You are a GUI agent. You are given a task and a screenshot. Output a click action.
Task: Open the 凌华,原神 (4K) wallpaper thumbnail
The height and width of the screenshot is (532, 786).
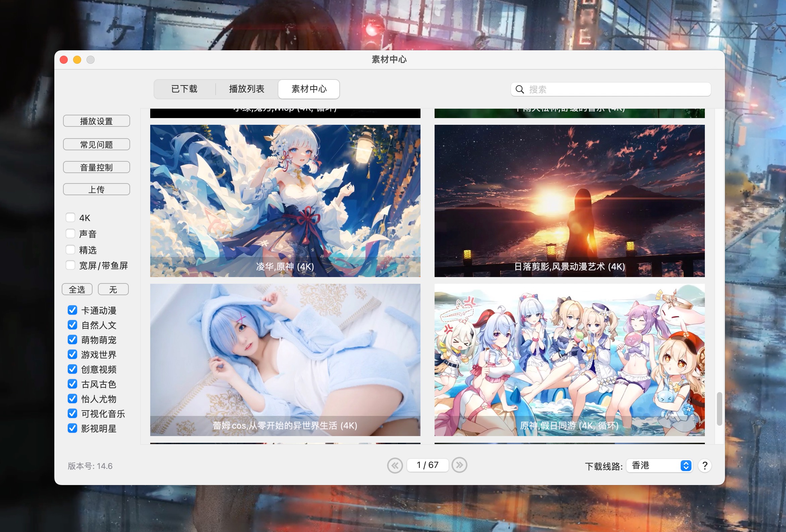coord(285,201)
